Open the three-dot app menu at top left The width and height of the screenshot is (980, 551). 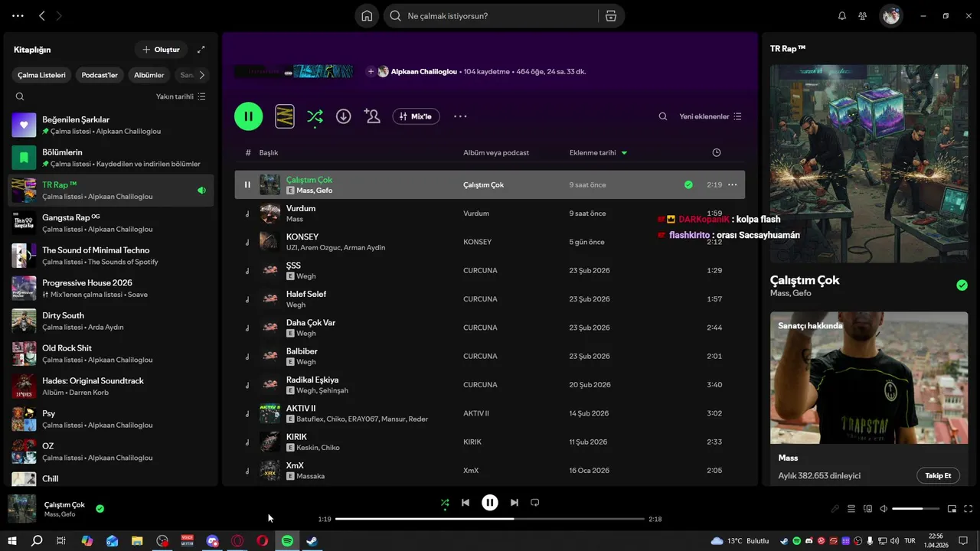(x=18, y=15)
